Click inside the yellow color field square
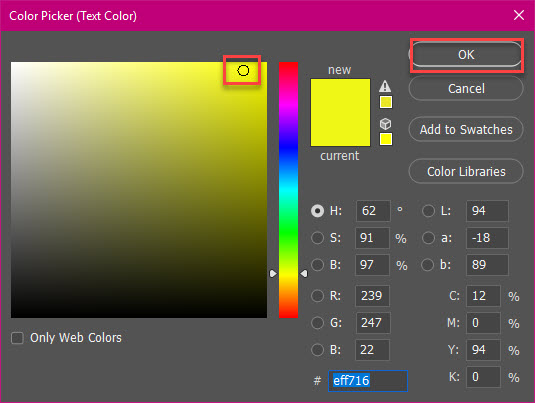Screen dimensions: 535x403 [x=139, y=190]
